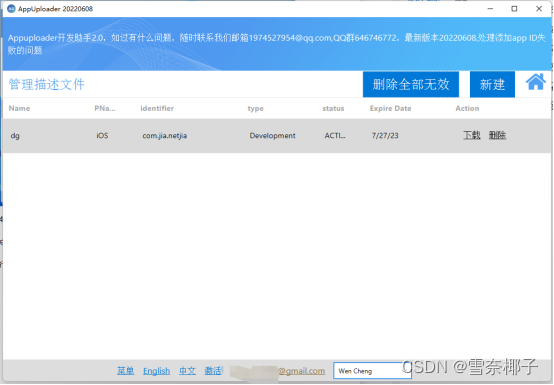This screenshot has height=385, width=554.
Task: Click the PNa... column header
Action: (105, 108)
